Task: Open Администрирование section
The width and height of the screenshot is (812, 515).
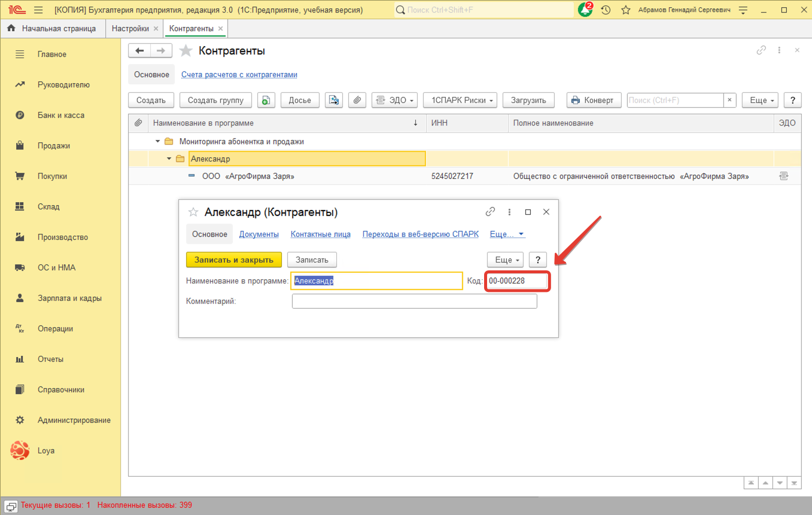Action: pyautogui.click(x=74, y=420)
